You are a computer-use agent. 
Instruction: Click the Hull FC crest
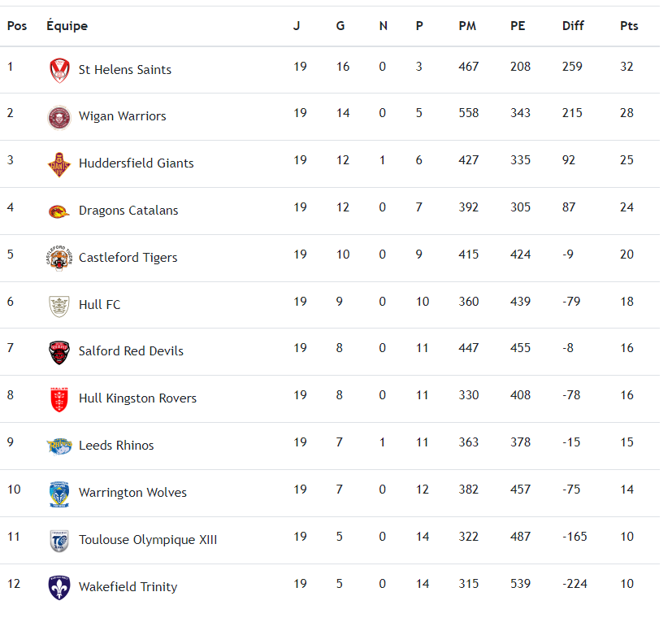coord(59,306)
